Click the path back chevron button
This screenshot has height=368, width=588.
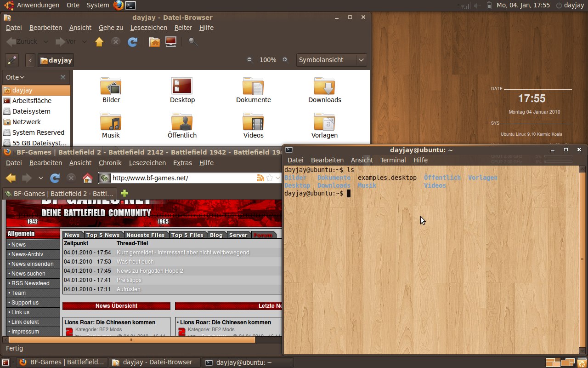click(30, 60)
